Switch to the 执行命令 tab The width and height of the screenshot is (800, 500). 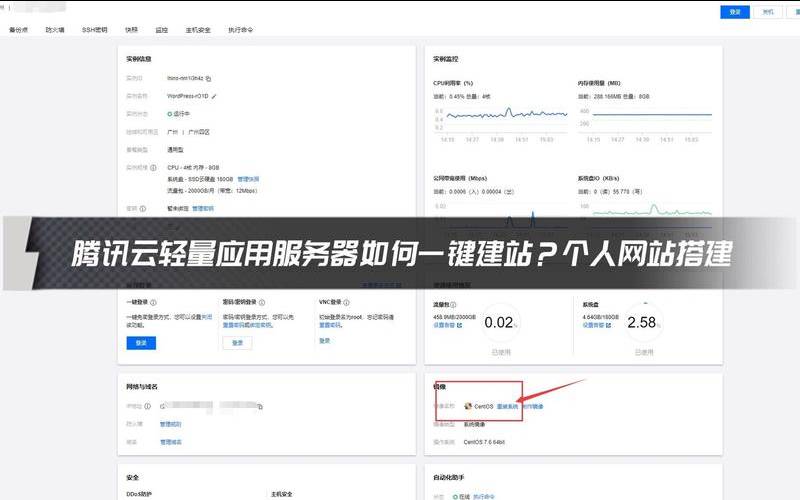coord(240,30)
